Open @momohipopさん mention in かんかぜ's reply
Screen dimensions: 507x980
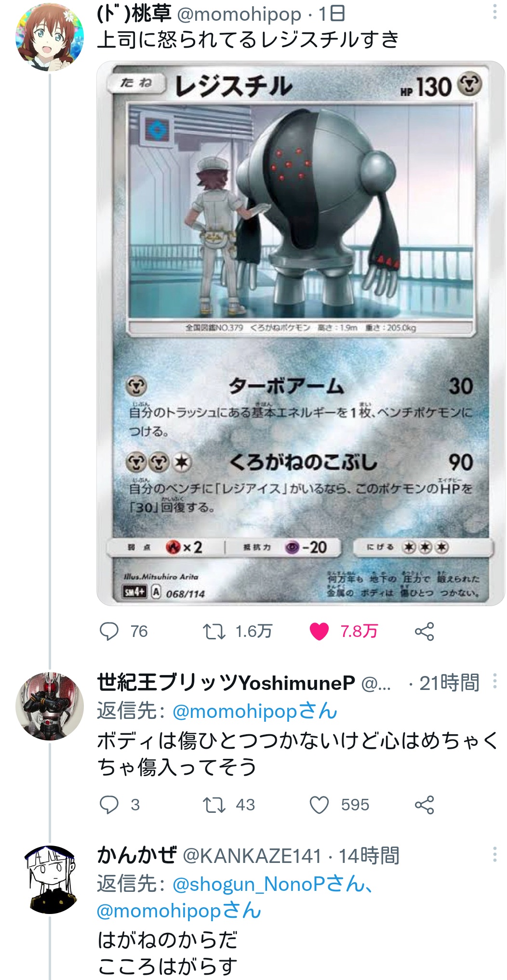pyautogui.click(x=179, y=911)
